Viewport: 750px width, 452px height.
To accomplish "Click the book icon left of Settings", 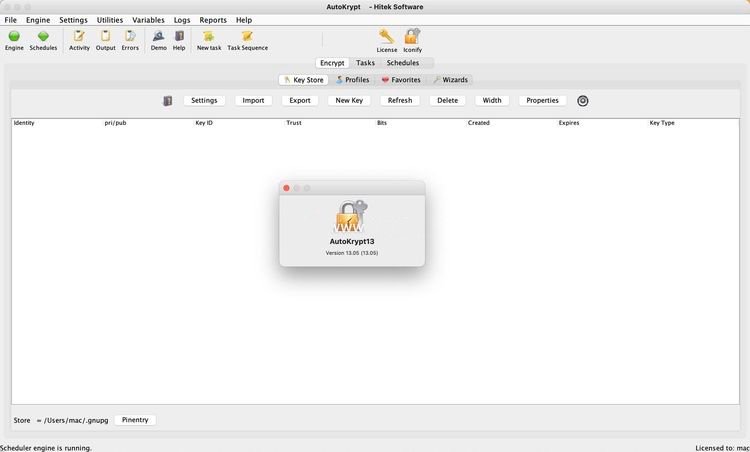I will [x=167, y=101].
